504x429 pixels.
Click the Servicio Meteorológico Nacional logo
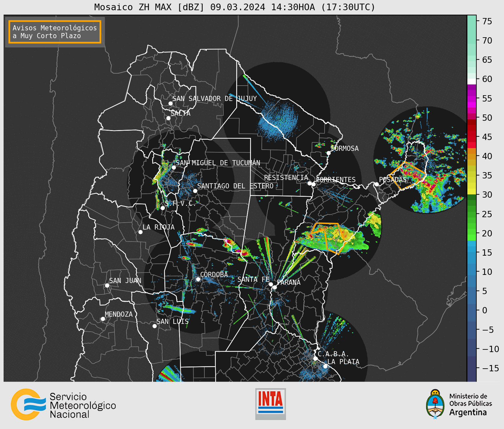(x=63, y=405)
